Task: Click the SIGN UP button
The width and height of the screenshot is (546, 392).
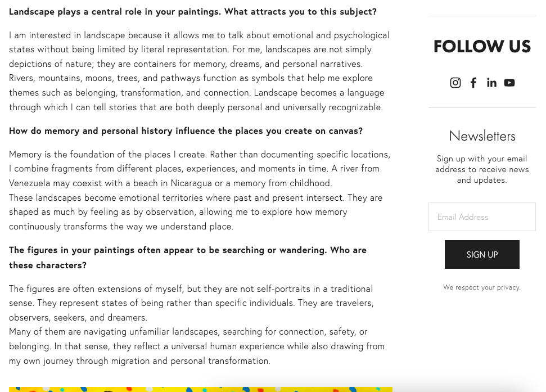Action: [482, 254]
